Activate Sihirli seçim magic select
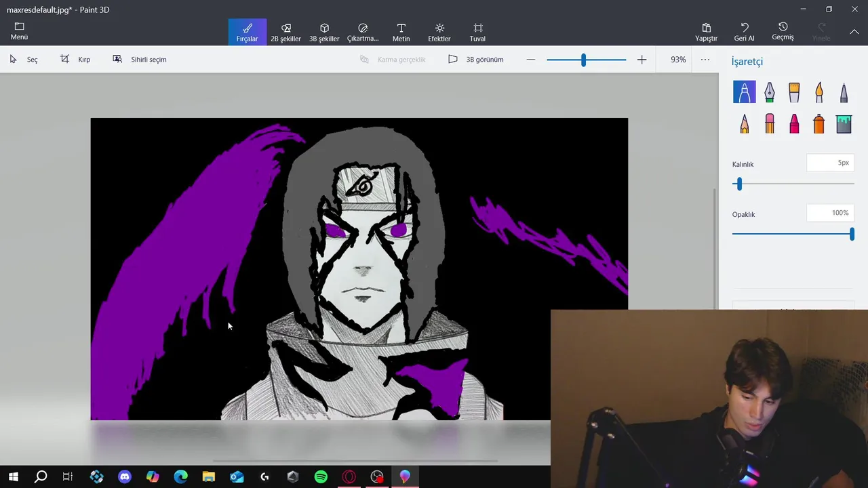Image resolution: width=868 pixels, height=488 pixels. pos(140,60)
